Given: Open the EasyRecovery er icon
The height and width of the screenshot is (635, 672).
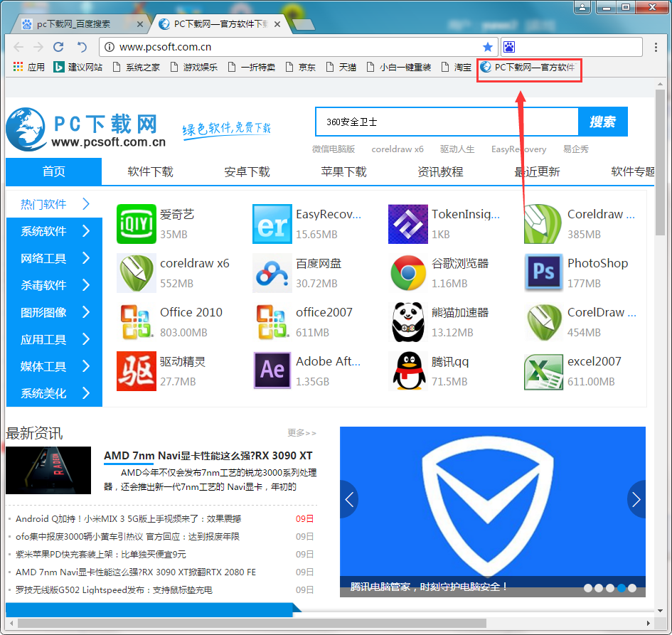Looking at the screenshot, I should (x=272, y=224).
